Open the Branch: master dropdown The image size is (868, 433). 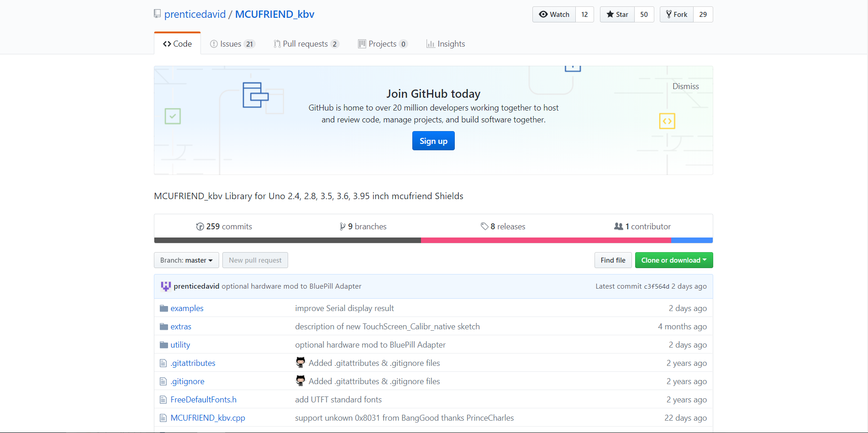pyautogui.click(x=186, y=260)
